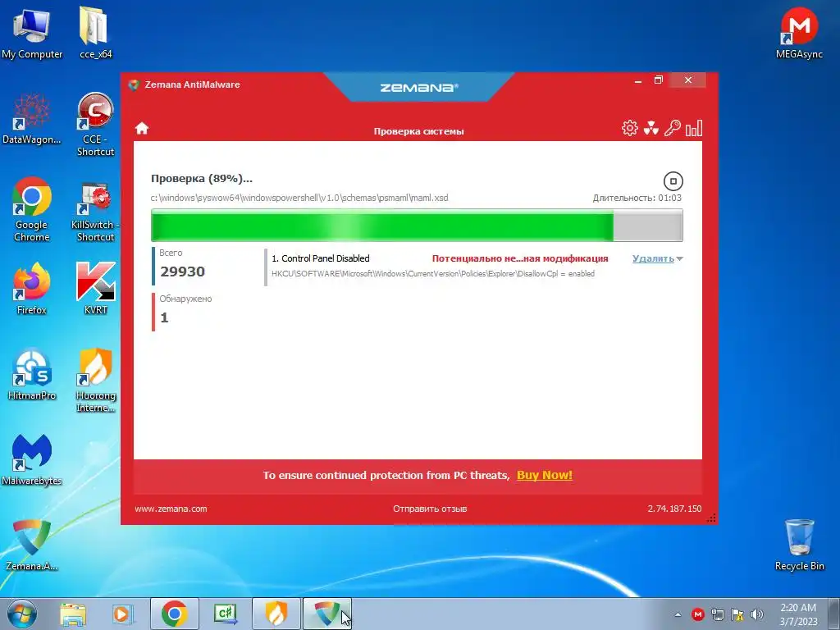The width and height of the screenshot is (840, 630).
Task: Click the MEGA tray icon
Action: (697, 614)
